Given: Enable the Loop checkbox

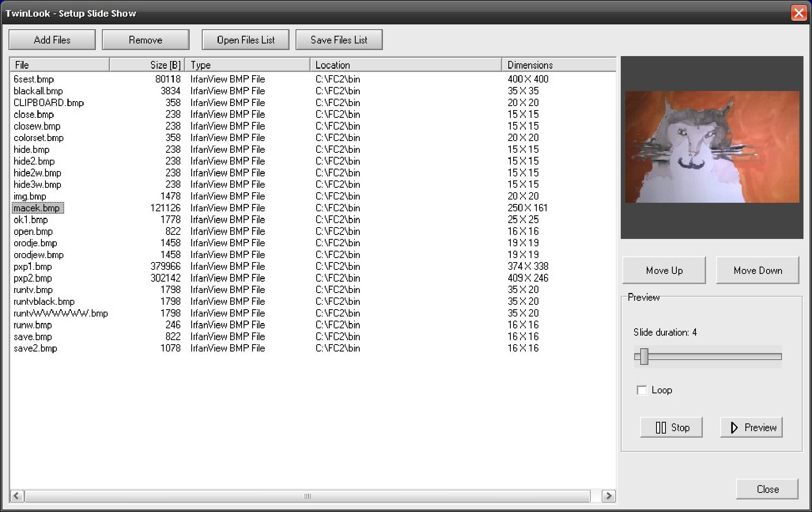Looking at the screenshot, I should (x=641, y=390).
